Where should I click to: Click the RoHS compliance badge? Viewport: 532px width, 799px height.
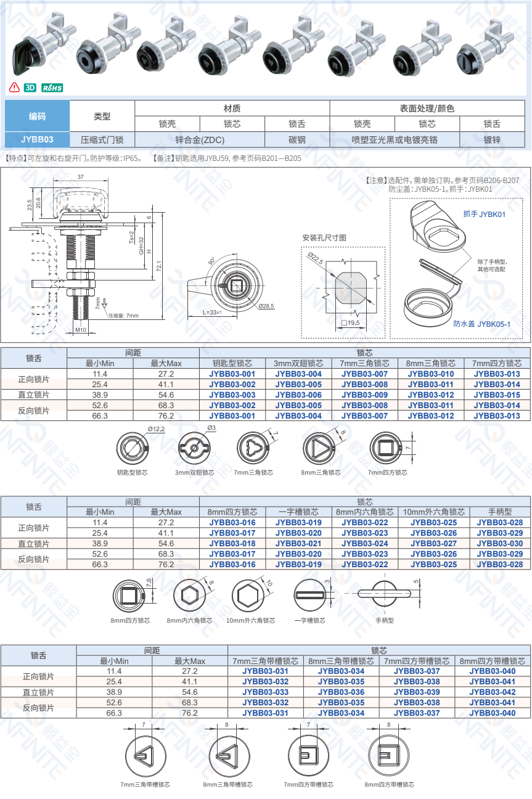click(52, 88)
